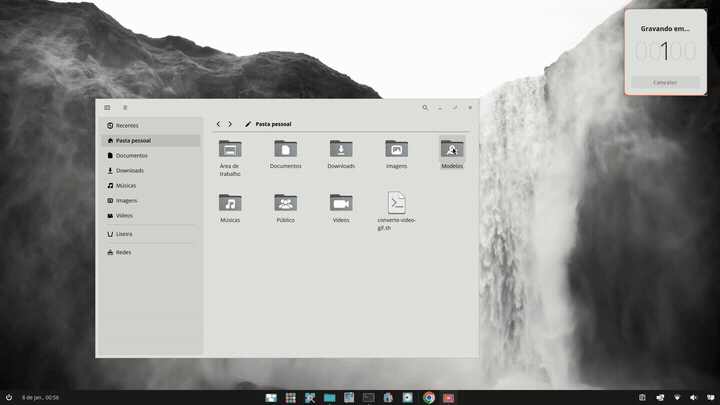Open the Imagens folder in the file grid
720x405 pixels.
point(396,149)
